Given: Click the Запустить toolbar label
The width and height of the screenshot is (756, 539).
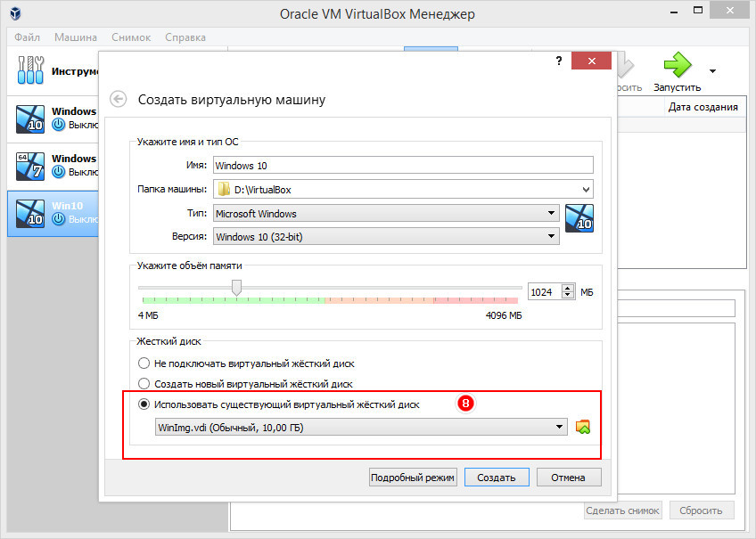Looking at the screenshot, I should [x=677, y=87].
